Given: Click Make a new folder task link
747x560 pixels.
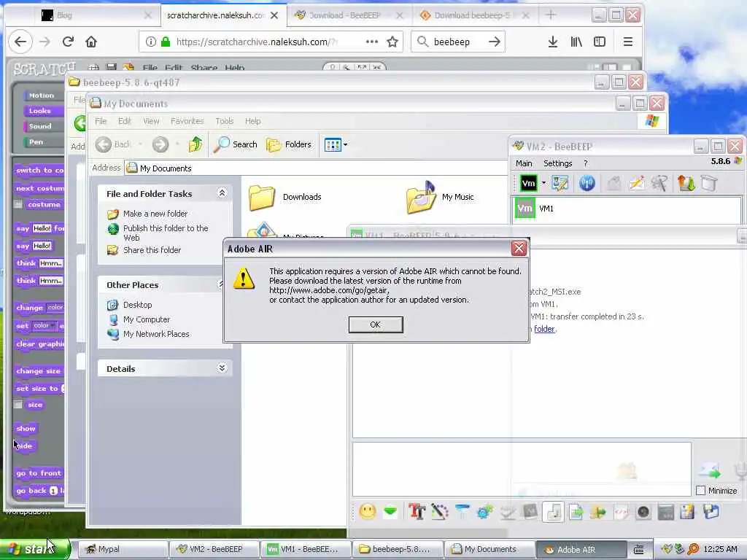Looking at the screenshot, I should (155, 214).
